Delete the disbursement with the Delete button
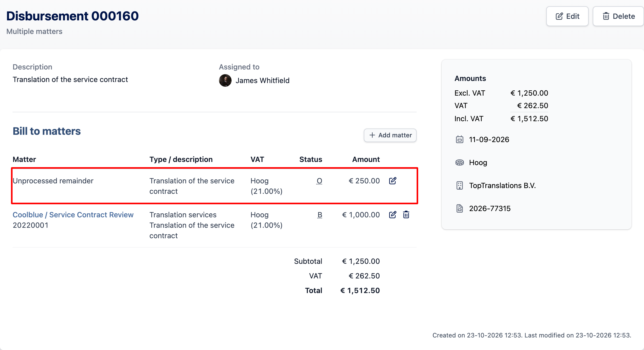The image size is (644, 350). (618, 16)
